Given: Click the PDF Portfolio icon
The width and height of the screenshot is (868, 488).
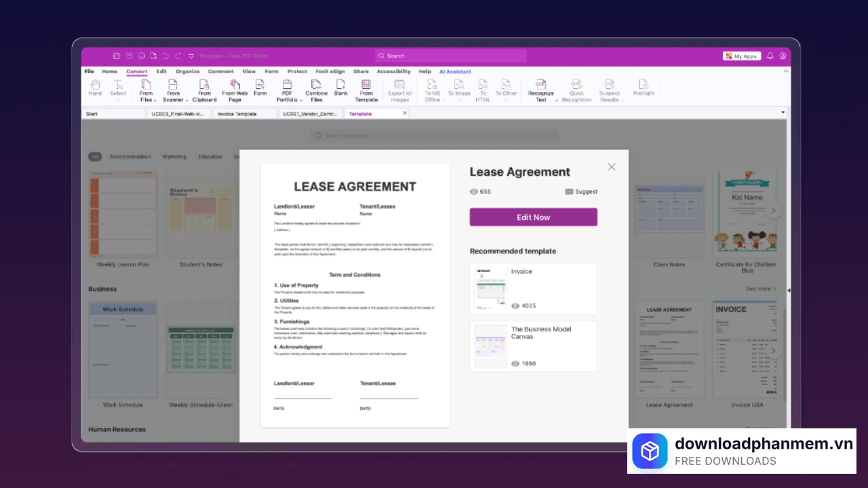Looking at the screenshot, I should [287, 85].
